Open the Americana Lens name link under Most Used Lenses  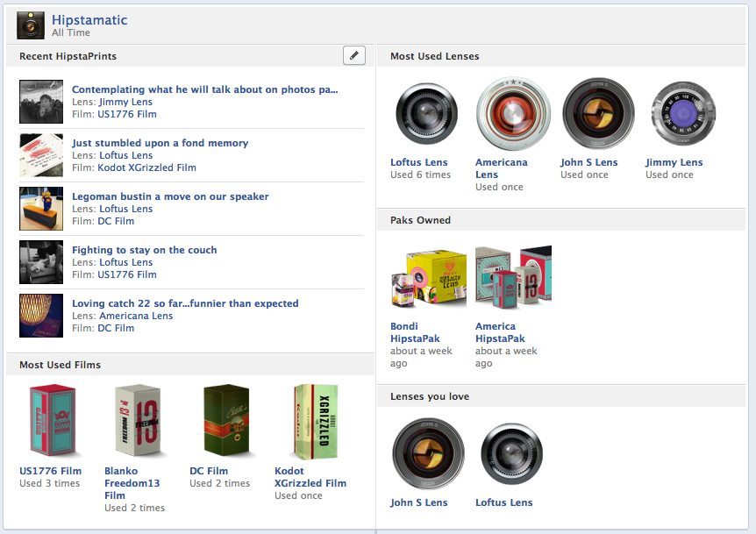tap(502, 168)
